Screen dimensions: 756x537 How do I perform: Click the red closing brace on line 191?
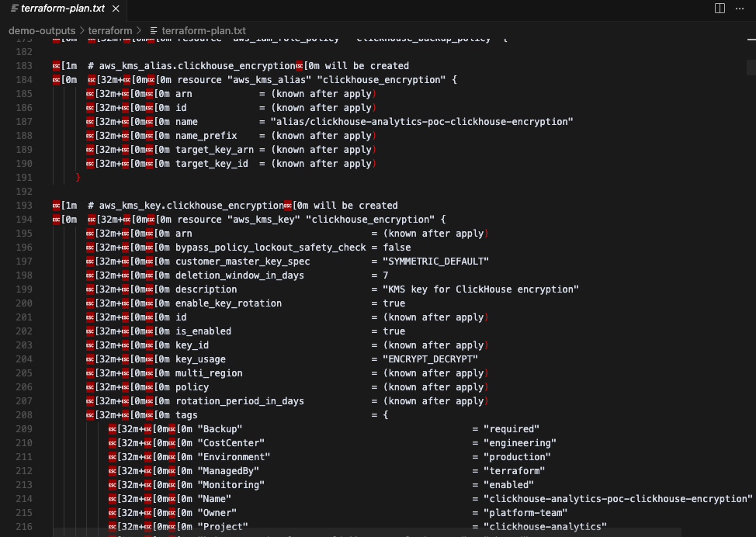[78, 178]
